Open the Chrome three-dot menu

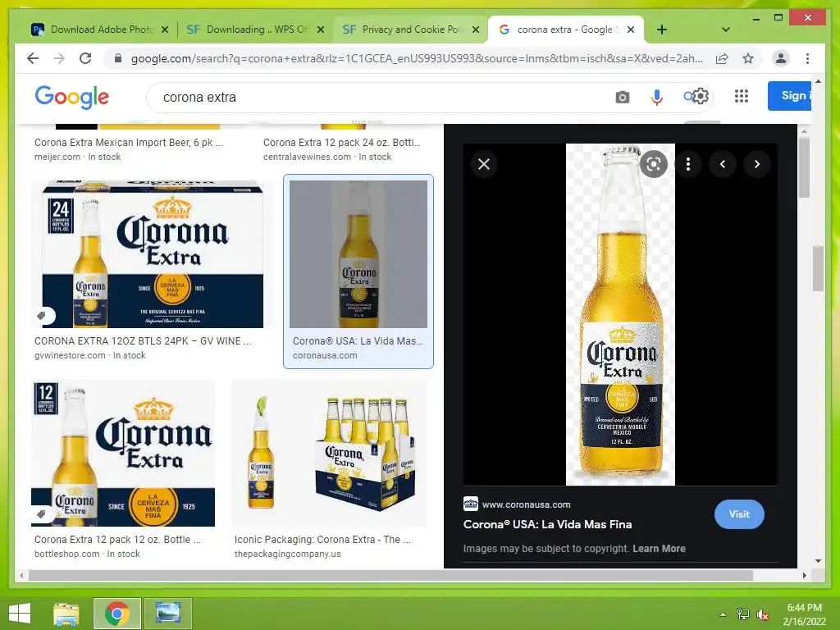coord(807,58)
